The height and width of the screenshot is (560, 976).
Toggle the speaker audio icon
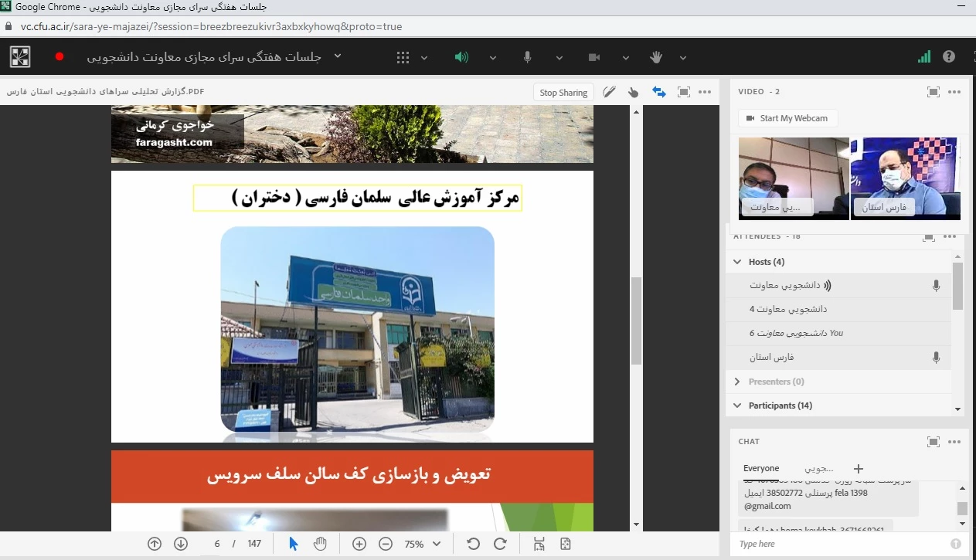(x=461, y=57)
